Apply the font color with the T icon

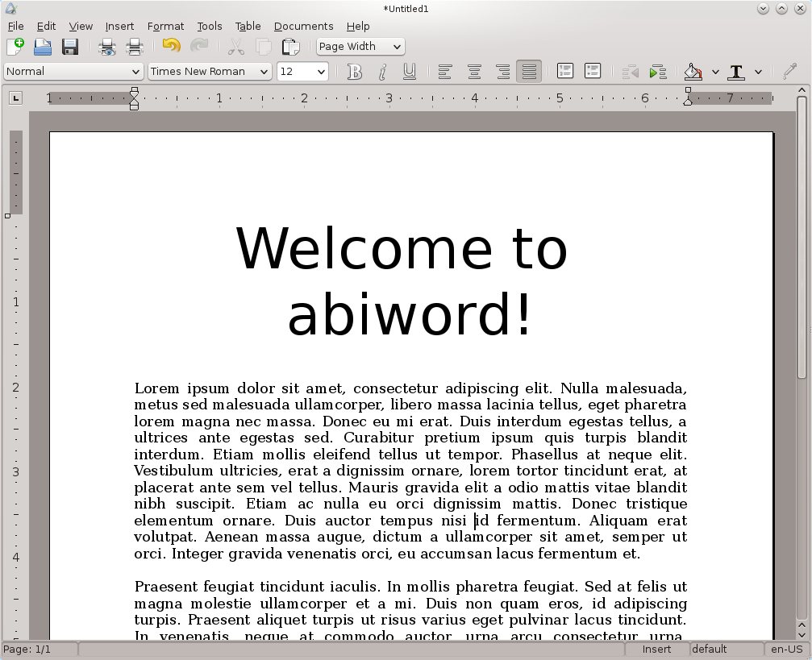736,72
